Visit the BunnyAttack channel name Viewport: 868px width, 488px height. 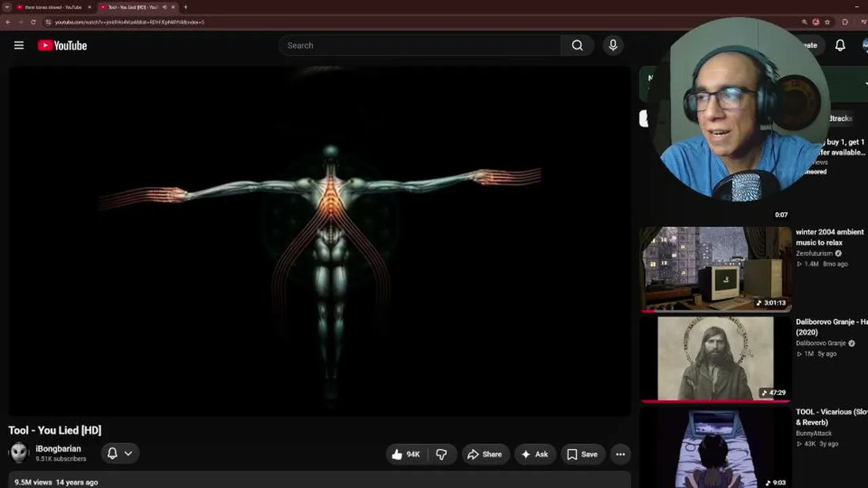[x=814, y=433]
